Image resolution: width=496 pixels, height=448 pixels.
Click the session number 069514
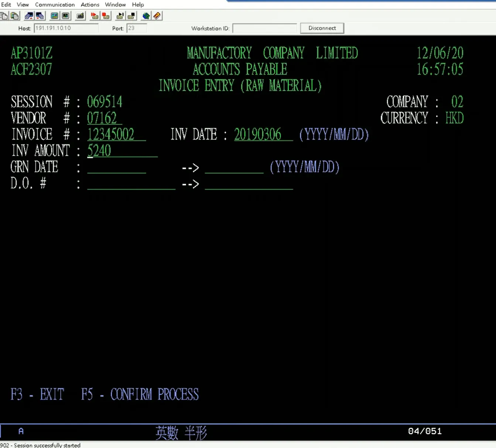pyautogui.click(x=105, y=102)
